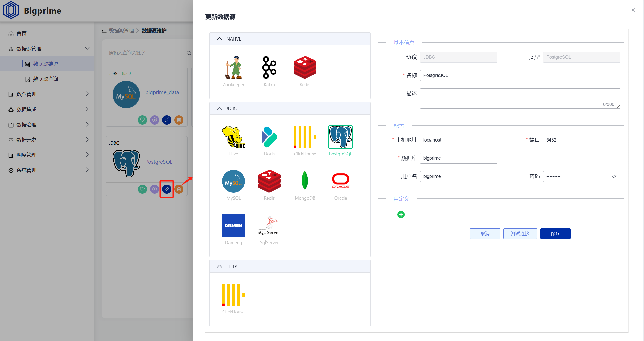This screenshot has width=644, height=341.
Task: Click the disabled 类型 PostgreSQL field
Action: 581,57
